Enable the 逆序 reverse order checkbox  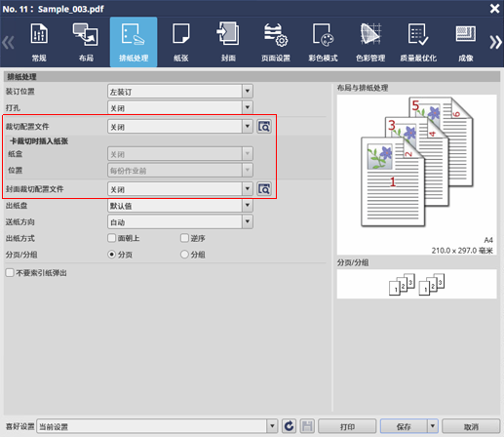pyautogui.click(x=184, y=238)
